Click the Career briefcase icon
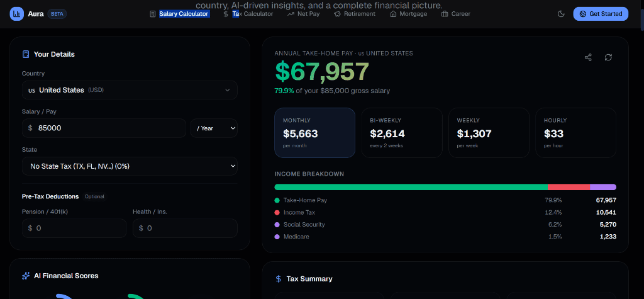The width and height of the screenshot is (644, 299). coord(445,14)
